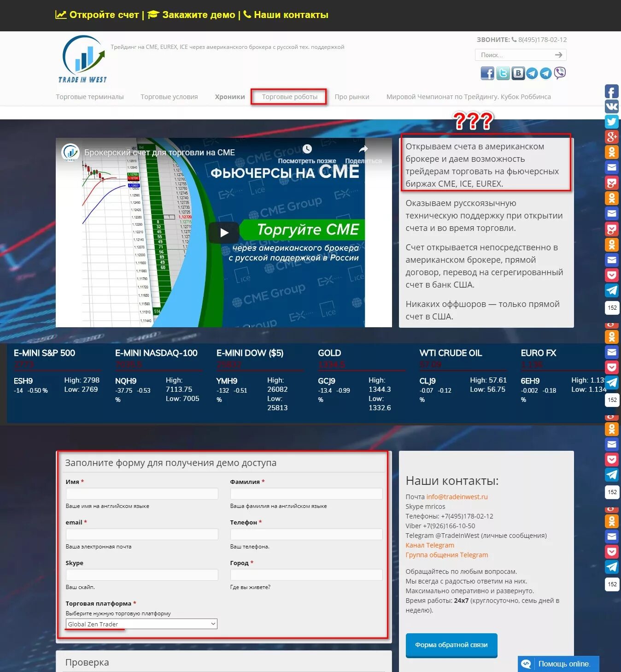Open the header Facebook icon near search
Viewport: 621px width, 672px height.
click(487, 73)
